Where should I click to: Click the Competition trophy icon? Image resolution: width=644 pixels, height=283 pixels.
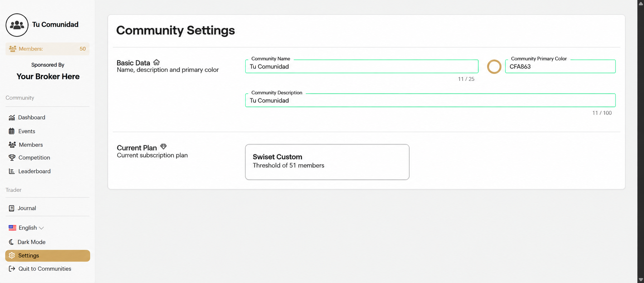(12, 158)
